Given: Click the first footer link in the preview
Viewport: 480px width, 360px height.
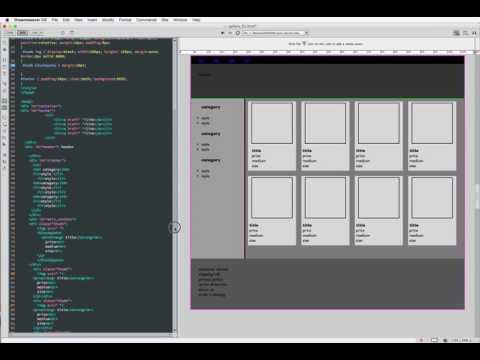Looking at the screenshot, I should [213, 269].
